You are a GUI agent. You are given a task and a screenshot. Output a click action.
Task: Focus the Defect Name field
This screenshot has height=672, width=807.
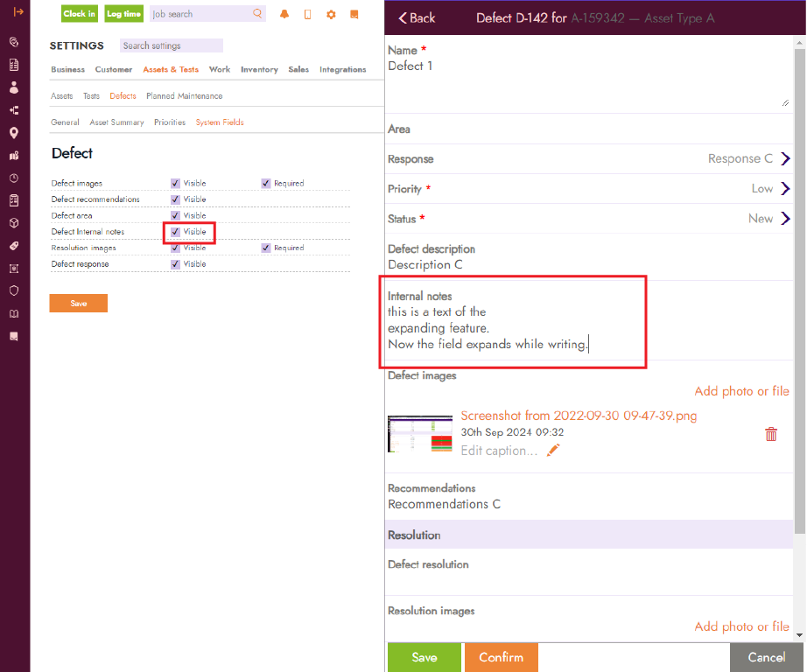tap(589, 82)
